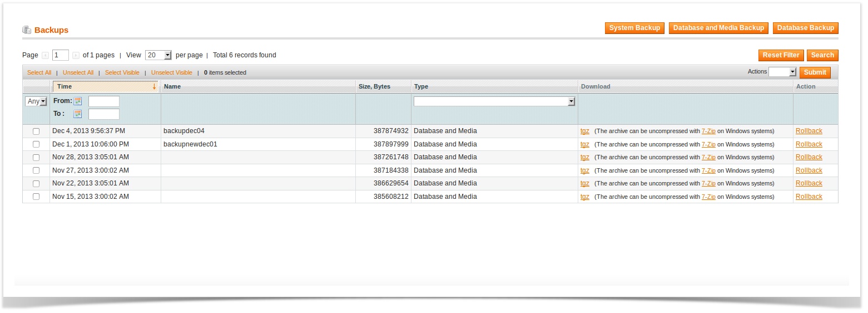Rollback the Dec 4, 2013 backup
868x313 pixels.
click(809, 131)
